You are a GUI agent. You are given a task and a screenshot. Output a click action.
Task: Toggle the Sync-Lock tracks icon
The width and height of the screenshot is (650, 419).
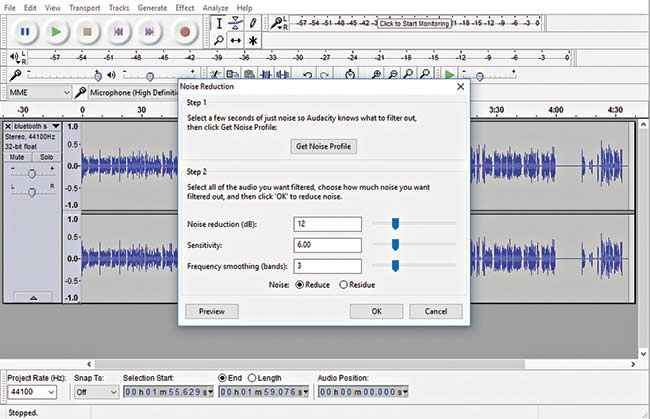(350, 75)
